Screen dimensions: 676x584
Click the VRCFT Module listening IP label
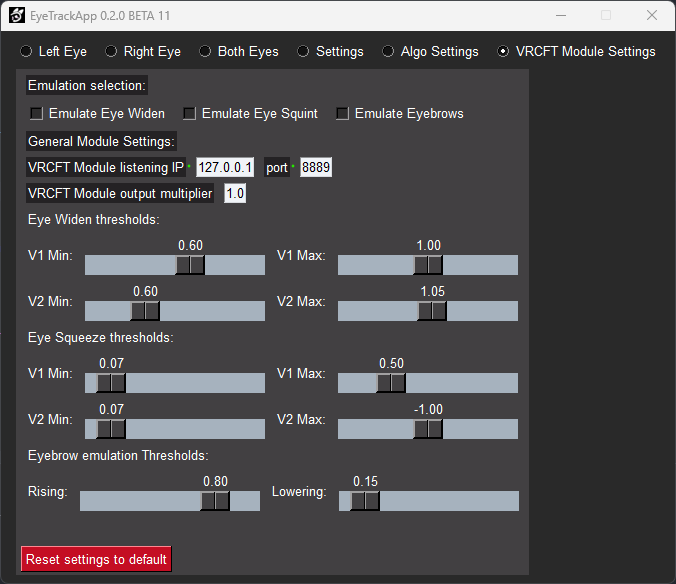[x=106, y=167]
